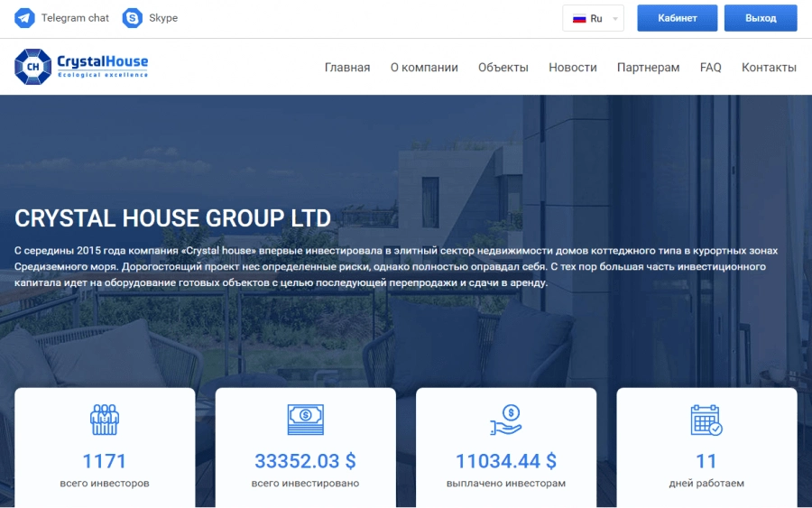Image resolution: width=812 pixels, height=508 pixels.
Task: Open the Skype link text
Action: [163, 18]
